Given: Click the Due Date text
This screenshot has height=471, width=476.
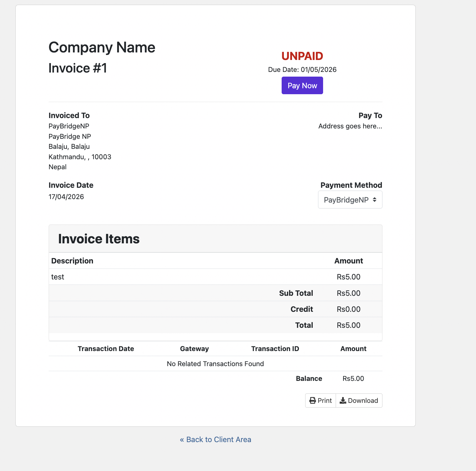Looking at the screenshot, I should 302,70.
